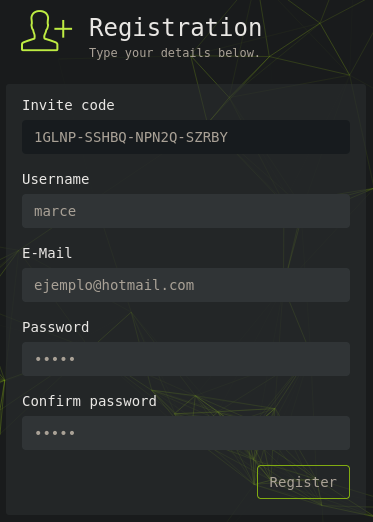Place cursor in the 'marce' username text
Image resolution: width=373 pixels, height=522 pixels.
click(55, 211)
